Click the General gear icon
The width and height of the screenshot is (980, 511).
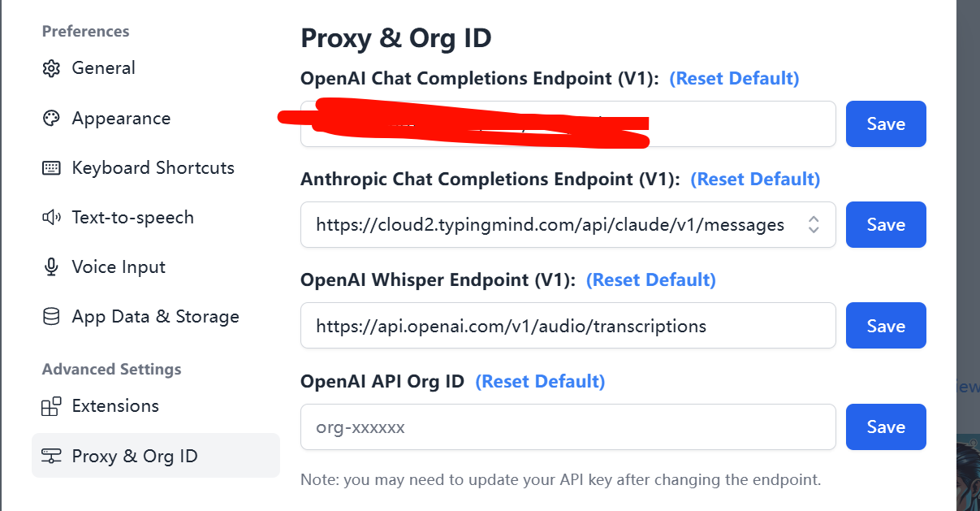click(x=51, y=68)
